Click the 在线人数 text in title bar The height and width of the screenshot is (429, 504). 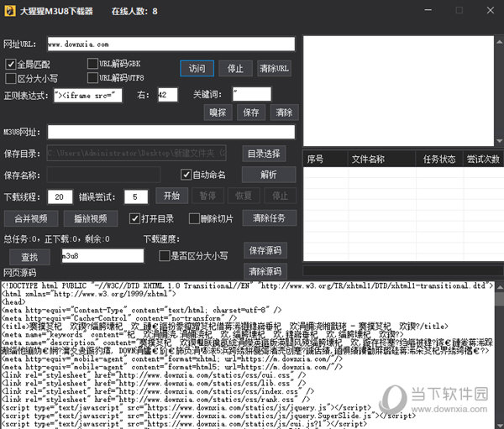click(x=134, y=11)
